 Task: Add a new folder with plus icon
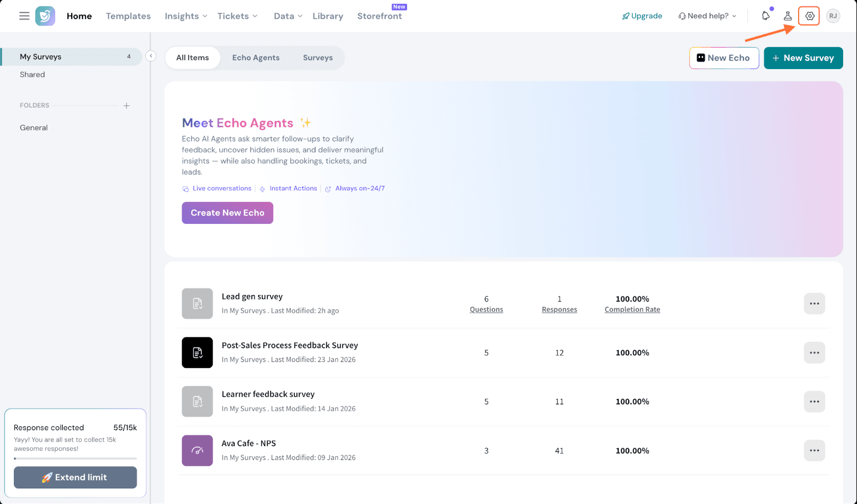(126, 106)
